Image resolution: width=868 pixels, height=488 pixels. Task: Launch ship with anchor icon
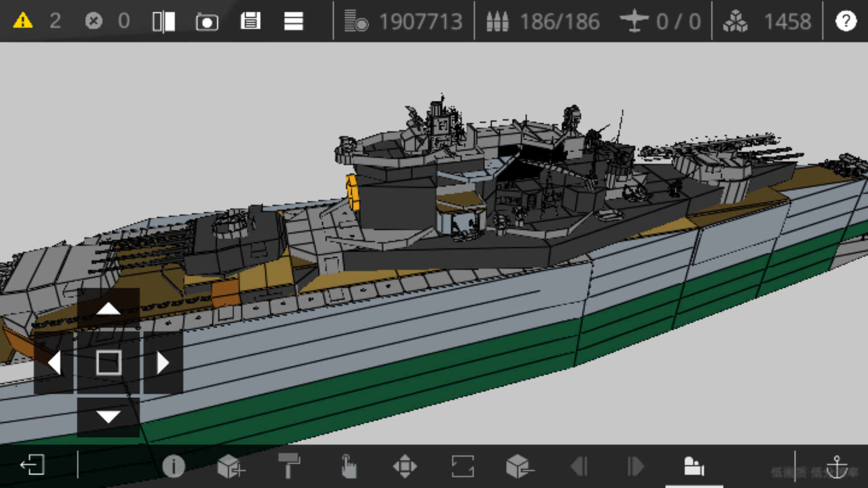tap(836, 466)
